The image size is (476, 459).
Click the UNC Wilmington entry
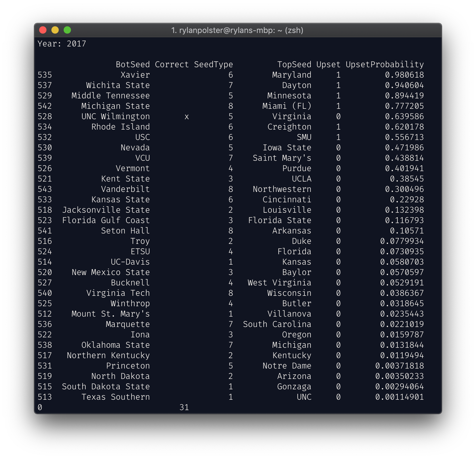point(116,116)
